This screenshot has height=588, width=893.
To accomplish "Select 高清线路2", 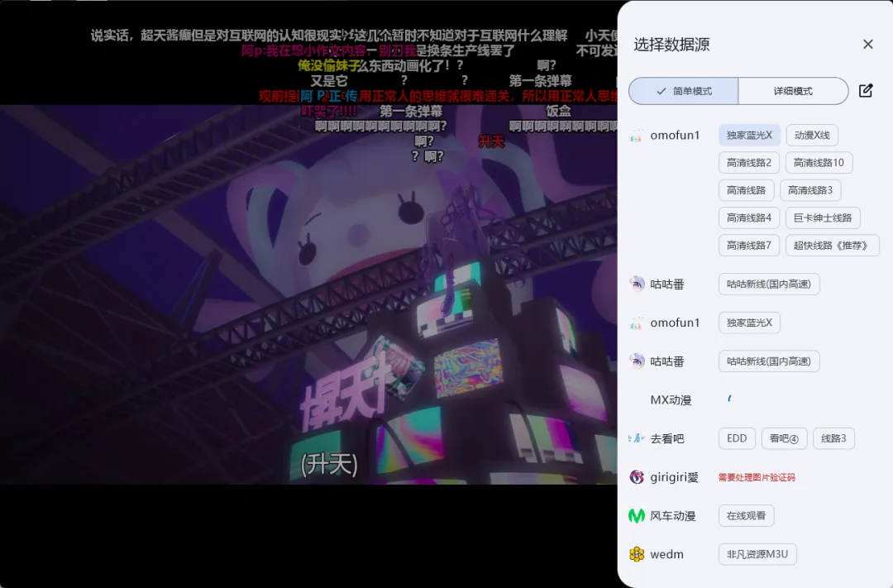I will pos(749,163).
